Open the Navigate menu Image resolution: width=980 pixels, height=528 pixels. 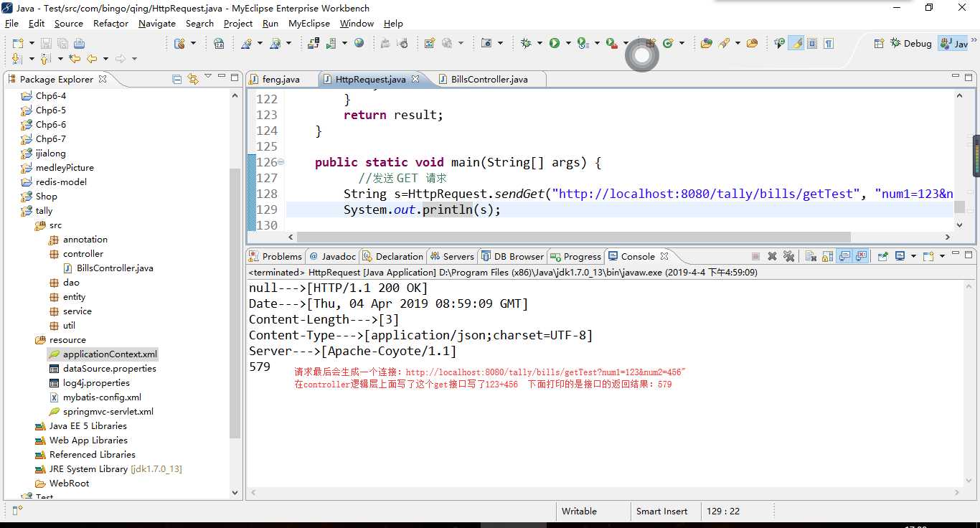click(x=156, y=23)
